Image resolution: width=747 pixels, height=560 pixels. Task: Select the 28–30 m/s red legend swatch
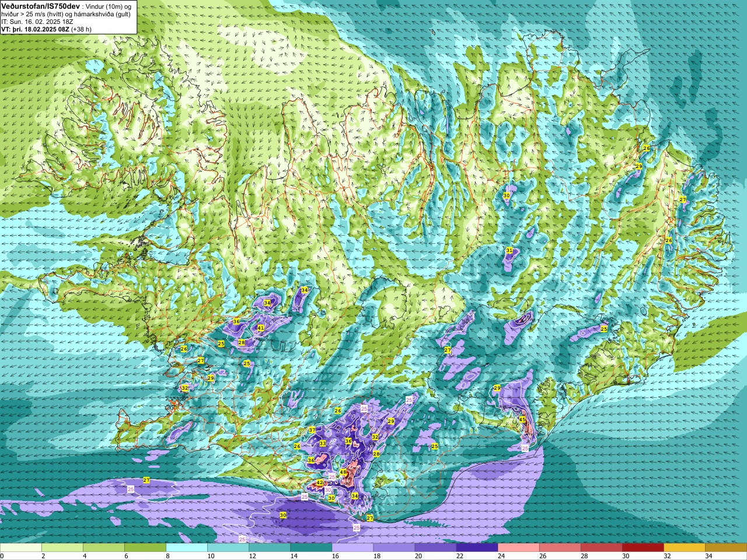601,548
